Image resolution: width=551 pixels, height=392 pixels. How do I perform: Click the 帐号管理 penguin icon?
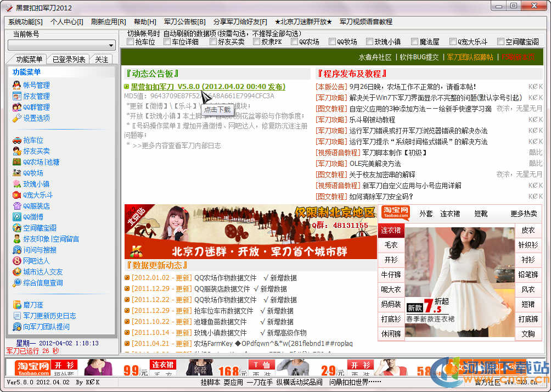[x=17, y=85]
